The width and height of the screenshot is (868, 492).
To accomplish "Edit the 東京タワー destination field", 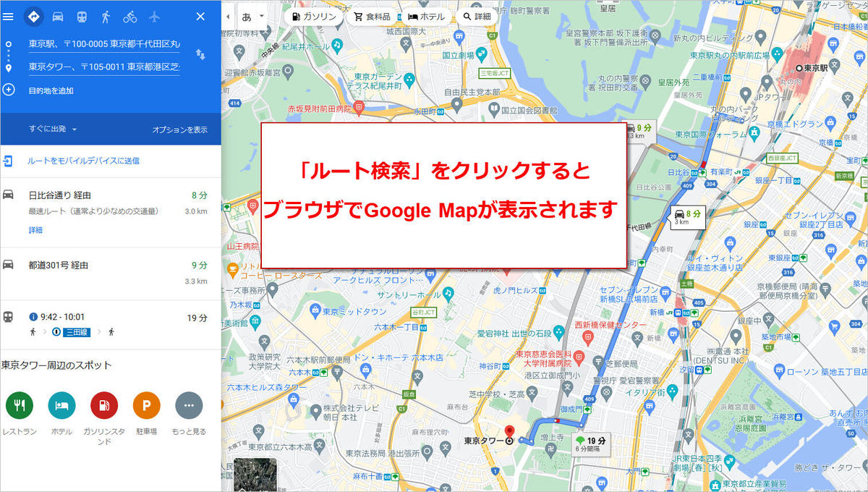I will click(105, 67).
